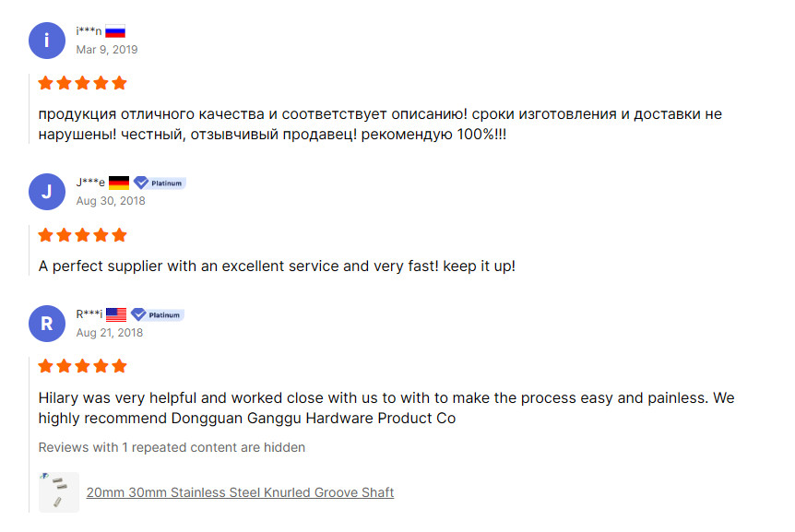Image resolution: width=795 pixels, height=532 pixels.
Task: Click 'Reviews with 1 repeated content are hidden'
Action: pos(172,447)
